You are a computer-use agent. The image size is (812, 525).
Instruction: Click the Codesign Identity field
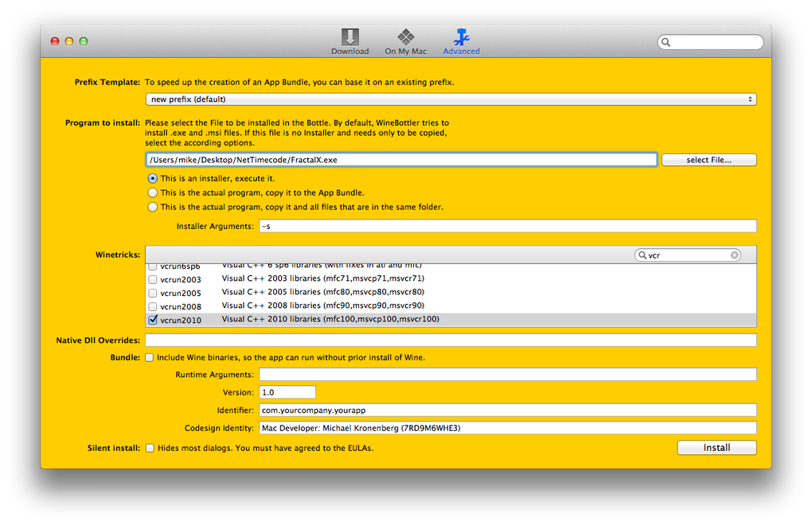coord(508,428)
